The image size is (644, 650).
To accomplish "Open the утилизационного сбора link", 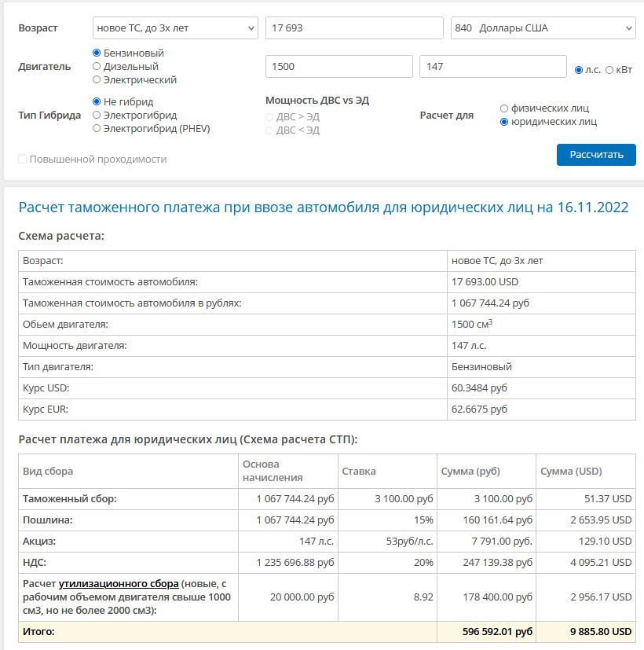I will tap(119, 584).
